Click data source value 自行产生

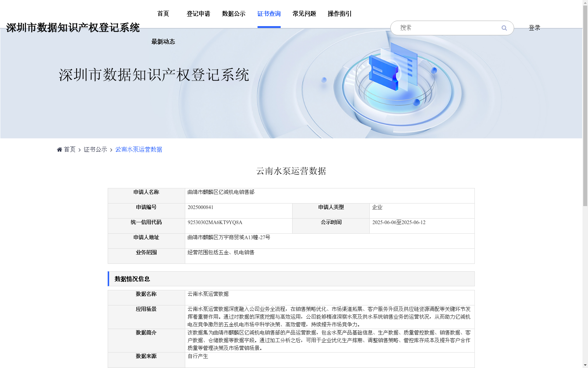tap(198, 356)
